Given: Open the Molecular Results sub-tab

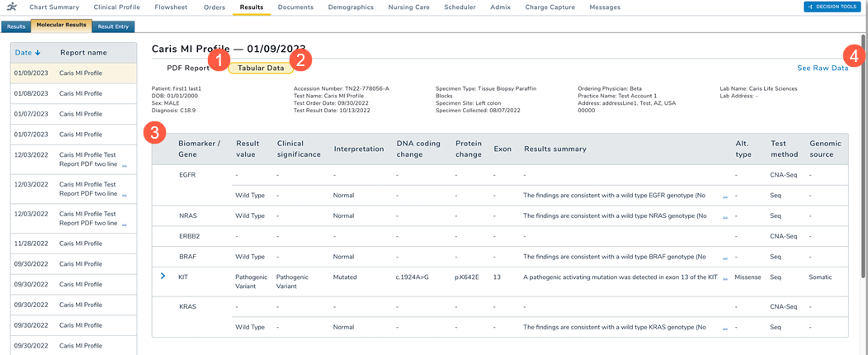Looking at the screenshot, I should click(x=62, y=26).
